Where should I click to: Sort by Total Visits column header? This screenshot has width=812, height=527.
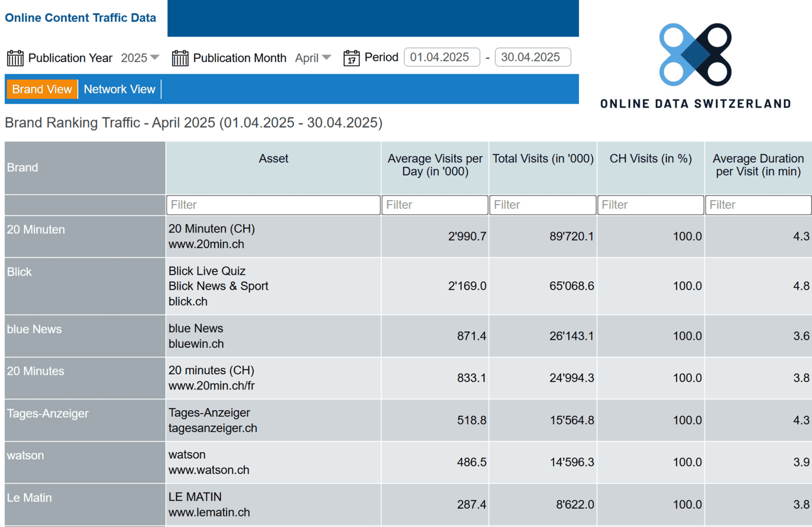click(x=543, y=159)
